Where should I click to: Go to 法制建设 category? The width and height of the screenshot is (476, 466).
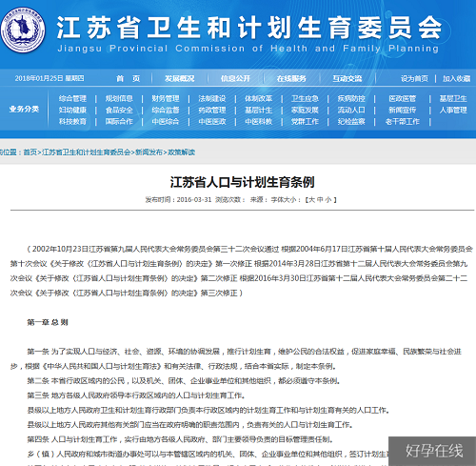[x=212, y=99]
